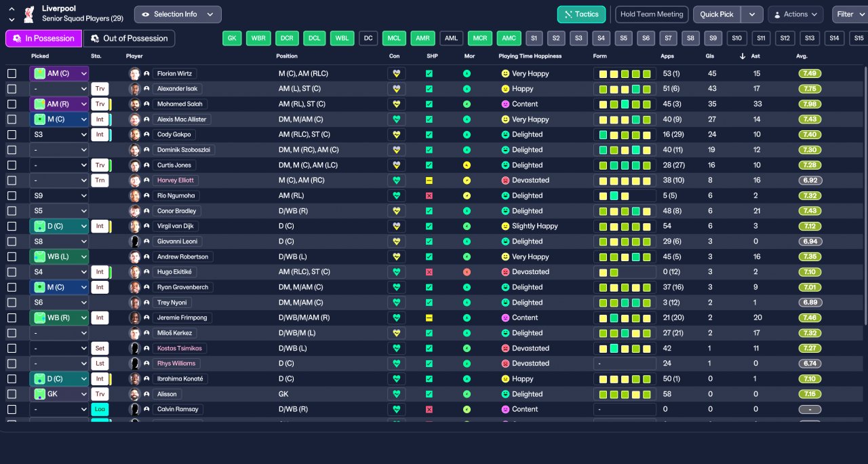Open Florian Wirtz's AM (C) picked dropdown
868x464 pixels.
pyautogui.click(x=59, y=73)
